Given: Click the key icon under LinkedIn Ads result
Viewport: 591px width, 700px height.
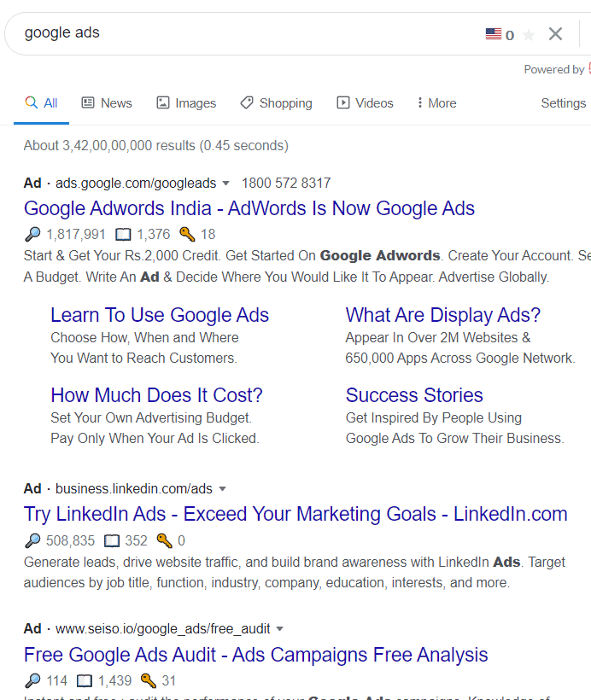Looking at the screenshot, I should click(x=164, y=540).
